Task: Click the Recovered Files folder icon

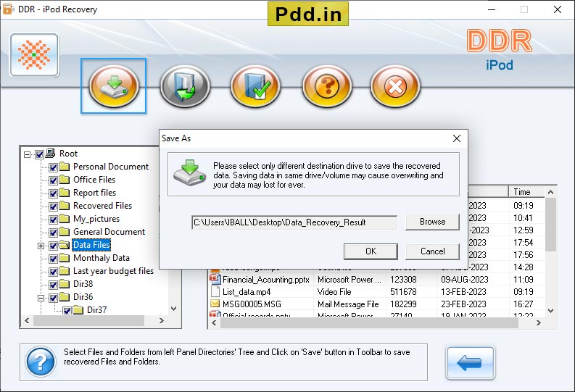Action: coord(65,206)
